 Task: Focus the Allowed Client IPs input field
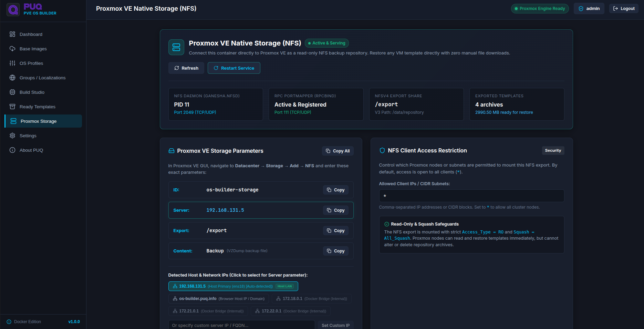(471, 196)
